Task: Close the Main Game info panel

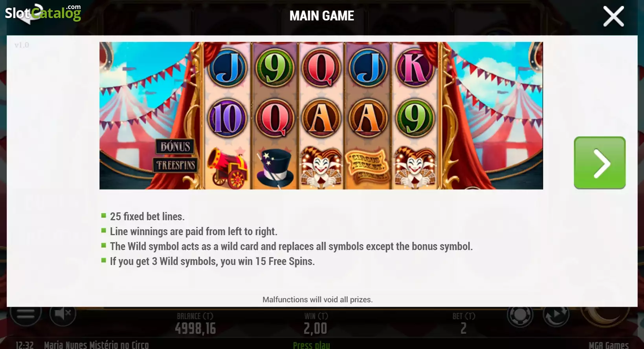Action: pyautogui.click(x=613, y=16)
